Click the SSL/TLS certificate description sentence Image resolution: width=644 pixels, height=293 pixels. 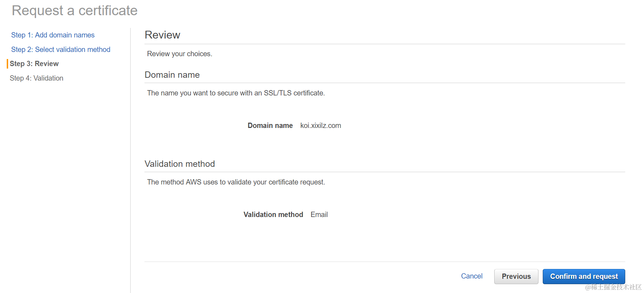236,93
